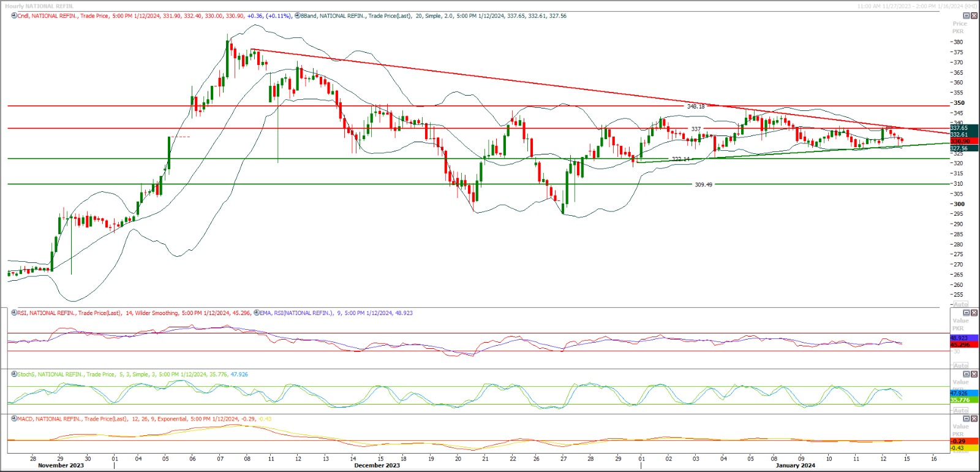The height and width of the screenshot is (472, 980).
Task: Close the StochS indicator panel
Action: coord(974,375)
